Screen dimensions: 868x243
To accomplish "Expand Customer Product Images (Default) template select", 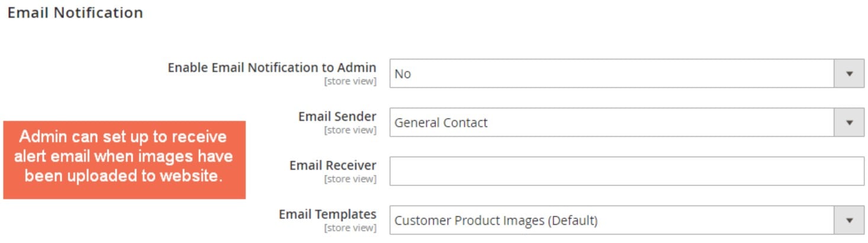I will [627, 220].
